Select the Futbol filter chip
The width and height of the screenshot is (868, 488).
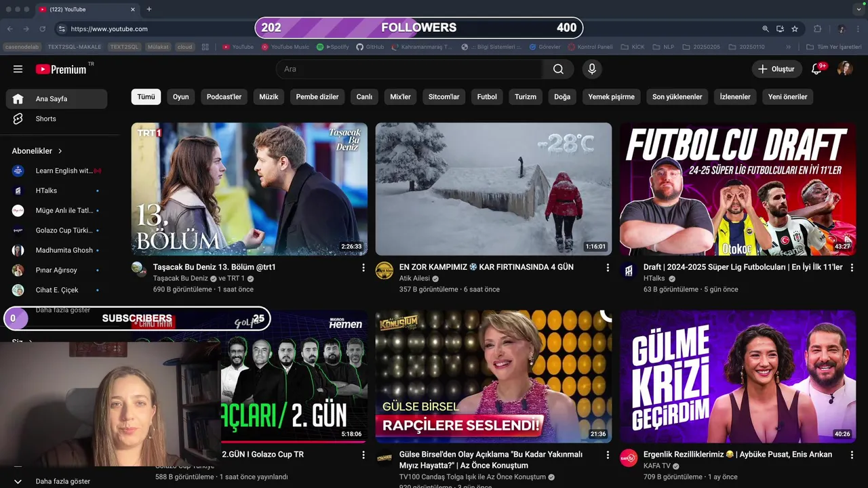[487, 97]
